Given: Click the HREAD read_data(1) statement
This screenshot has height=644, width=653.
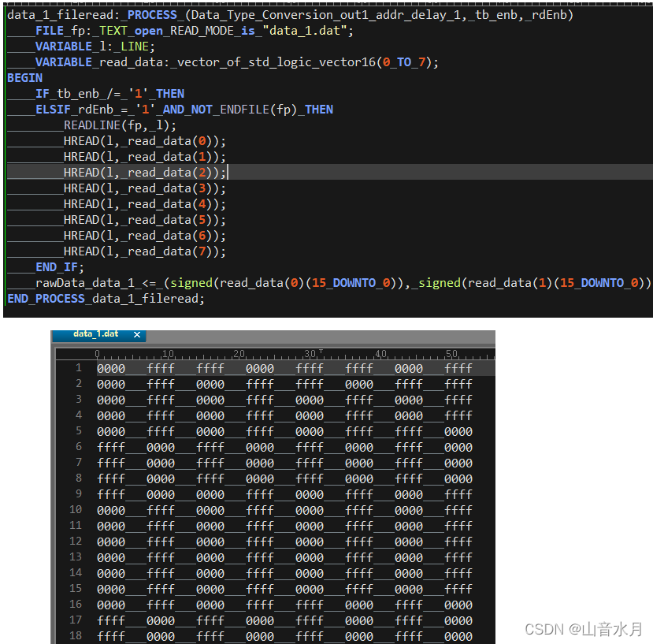Looking at the screenshot, I should click(144, 157).
